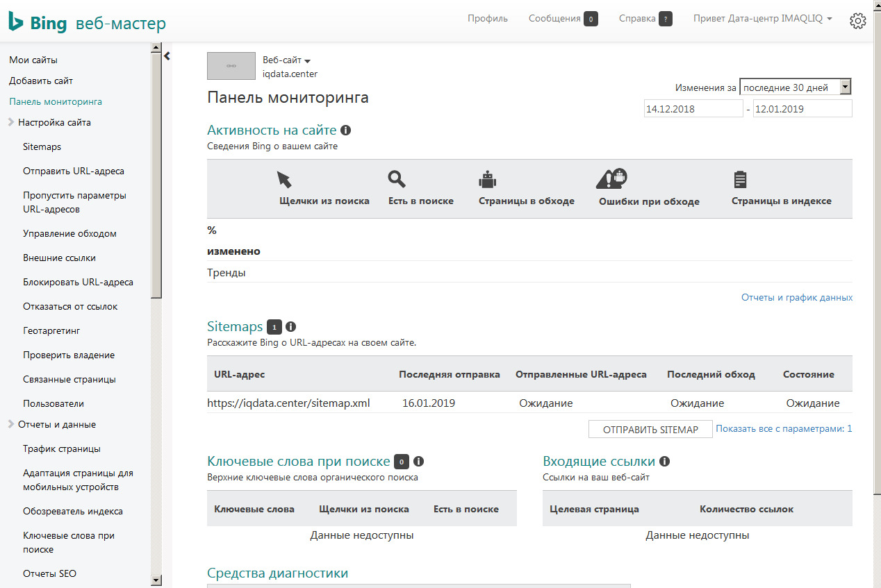The width and height of the screenshot is (881, 588).
Task: Click Количество ссылок column header
Action: [746, 509]
